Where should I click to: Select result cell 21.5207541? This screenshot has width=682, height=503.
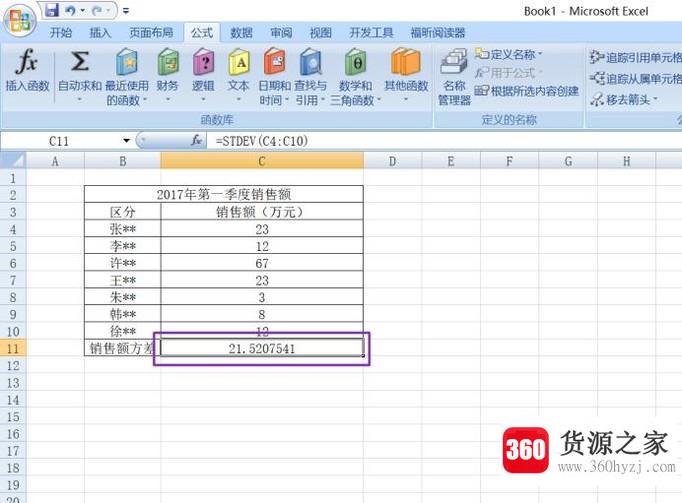[x=262, y=348]
